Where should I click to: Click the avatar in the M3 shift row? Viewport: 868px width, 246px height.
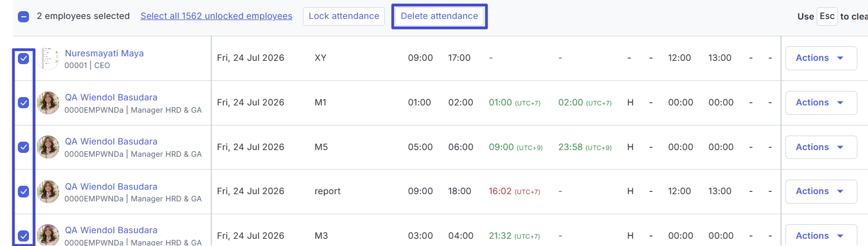pyautogui.click(x=48, y=235)
